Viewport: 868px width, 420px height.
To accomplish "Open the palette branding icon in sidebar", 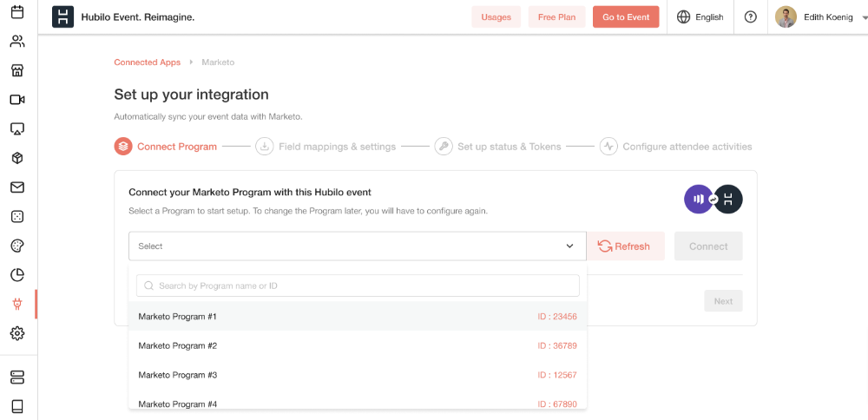I will [17, 246].
